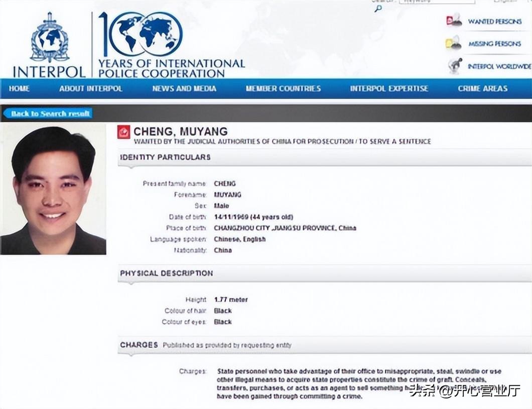Open the ABOUT INTERPOL menu
This screenshot has width=532, height=409.
[91, 88]
